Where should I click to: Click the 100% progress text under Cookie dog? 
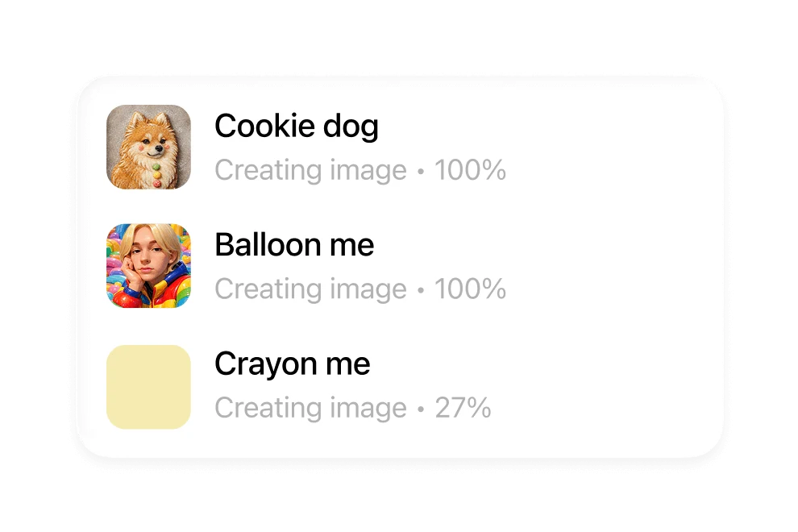(471, 170)
